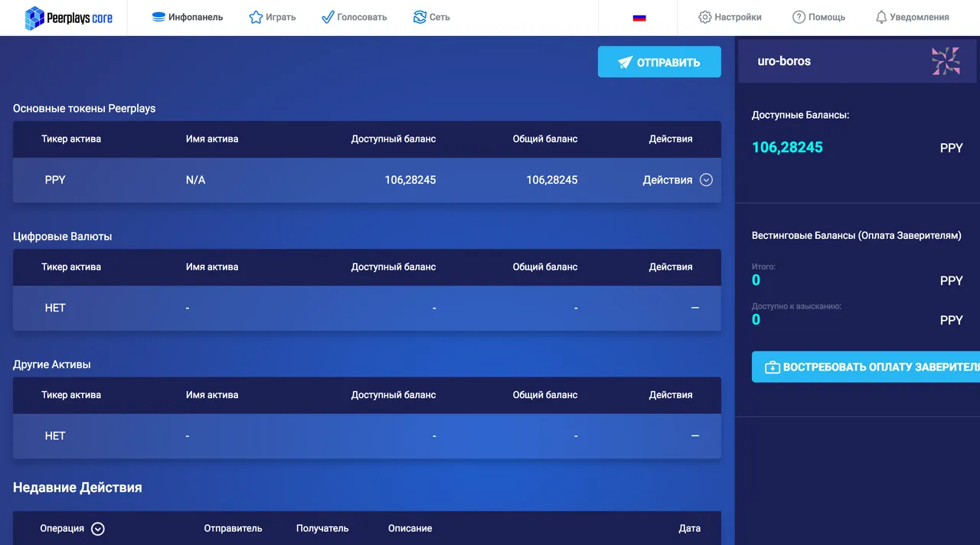Click the checkmark icon beside Голосовать
Image resolution: width=980 pixels, height=545 pixels.
coord(327,17)
